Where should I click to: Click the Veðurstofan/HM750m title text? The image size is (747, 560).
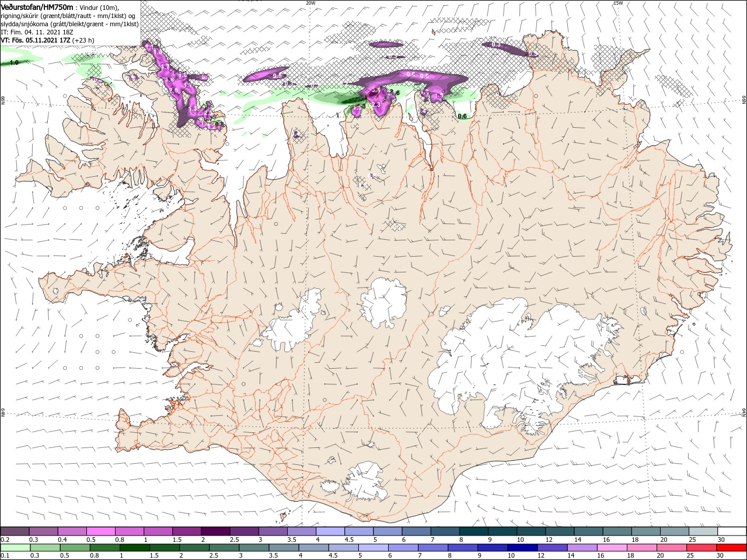click(x=37, y=7)
